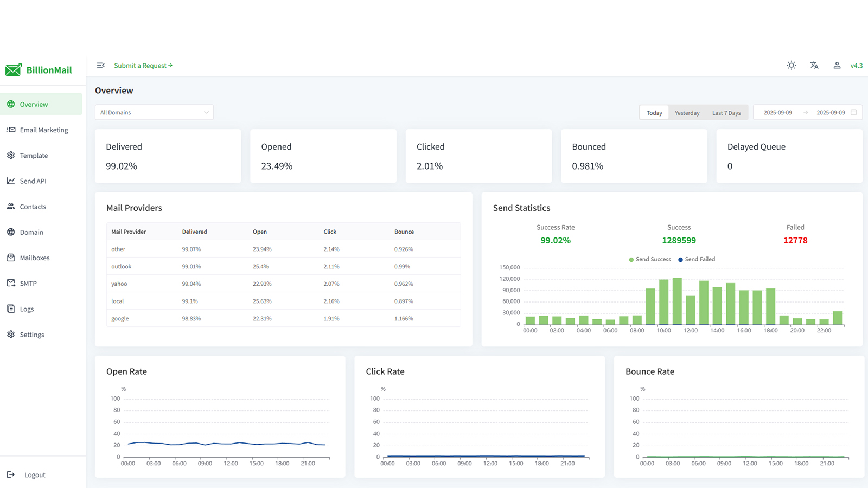Open the language translation icon
Image resolution: width=868 pixels, height=488 pixels.
814,65
